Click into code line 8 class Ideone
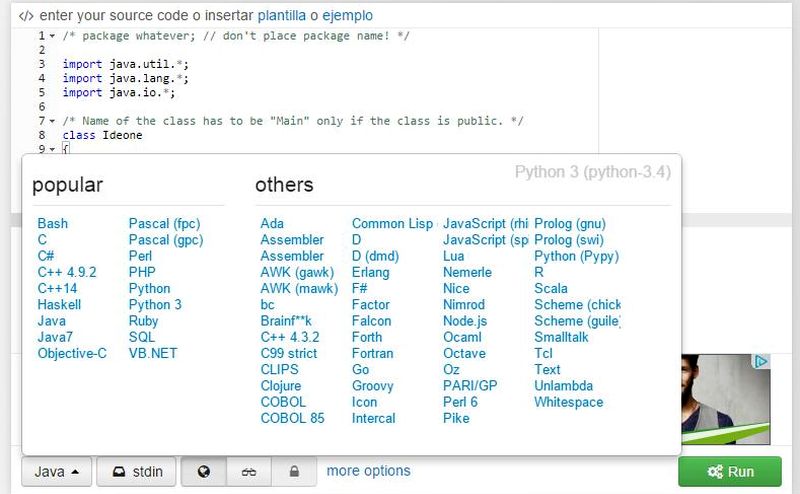 coord(103,135)
